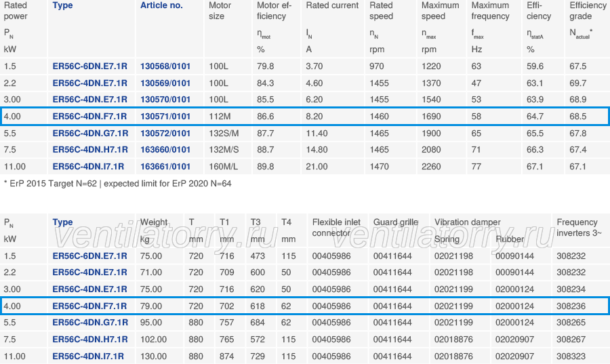Click ER56C-4DN.G7.1R link in the 95.00 kg row
610x364 pixels.
(x=90, y=323)
